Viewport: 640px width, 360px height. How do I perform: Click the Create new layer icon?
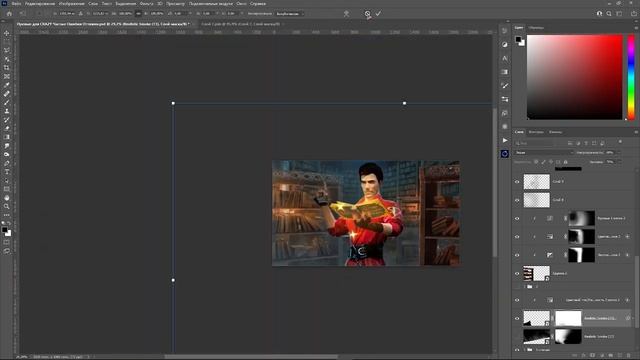[x=620, y=356]
